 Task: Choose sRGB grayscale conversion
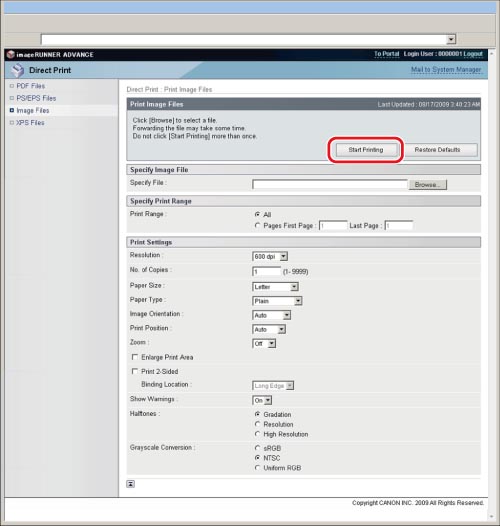pyautogui.click(x=257, y=448)
